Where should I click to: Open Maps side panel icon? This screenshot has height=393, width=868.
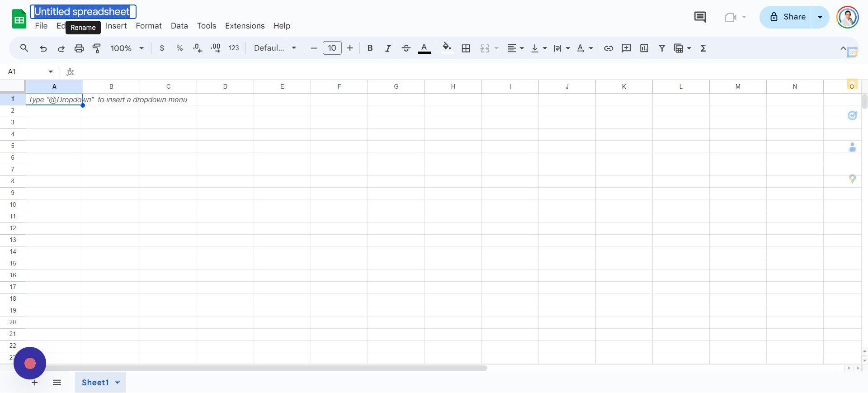(852, 179)
